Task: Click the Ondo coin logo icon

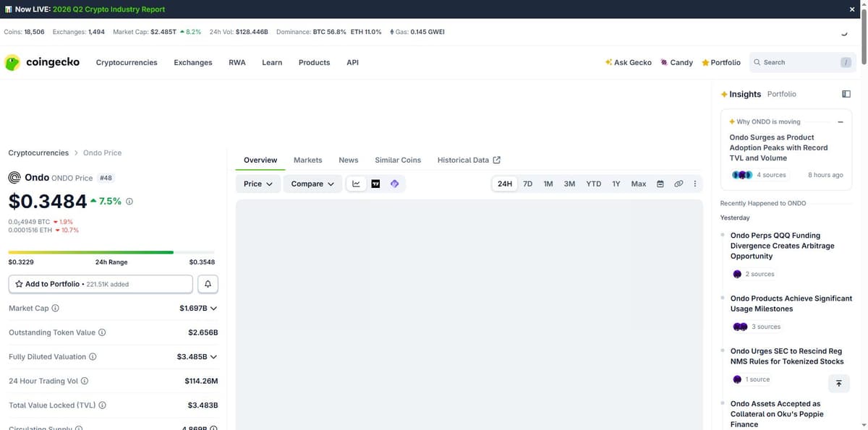Action: pyautogui.click(x=14, y=178)
